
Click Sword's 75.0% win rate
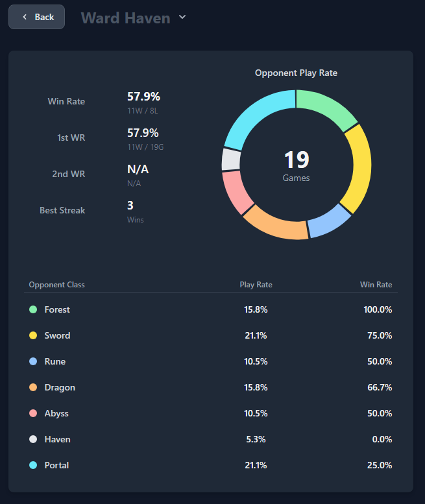pyautogui.click(x=380, y=335)
